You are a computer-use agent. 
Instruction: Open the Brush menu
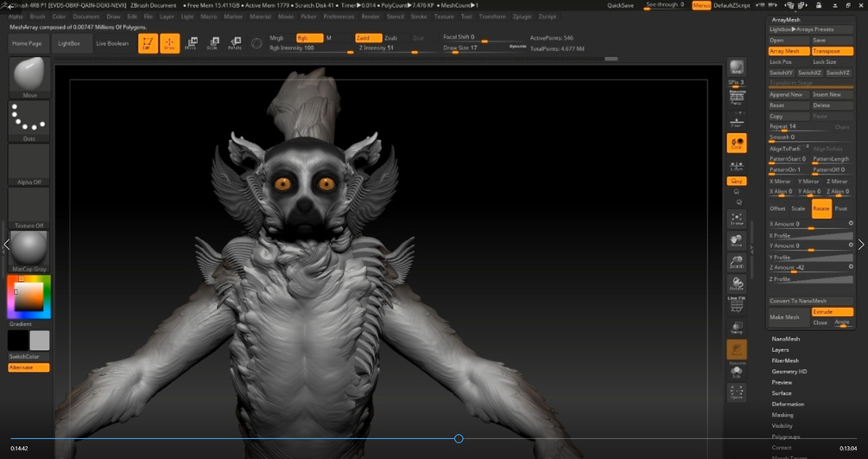click(x=38, y=16)
